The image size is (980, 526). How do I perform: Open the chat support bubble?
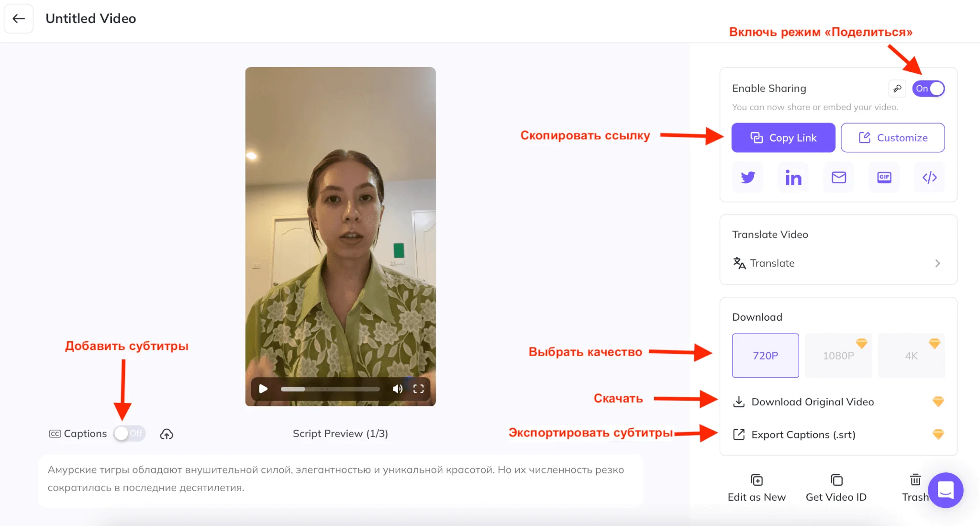[x=946, y=490]
